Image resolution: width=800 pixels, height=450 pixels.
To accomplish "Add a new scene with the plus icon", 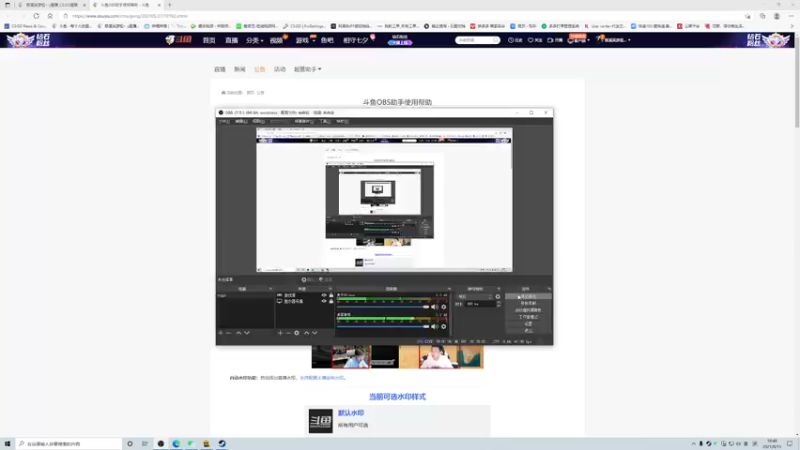I will coord(220,333).
